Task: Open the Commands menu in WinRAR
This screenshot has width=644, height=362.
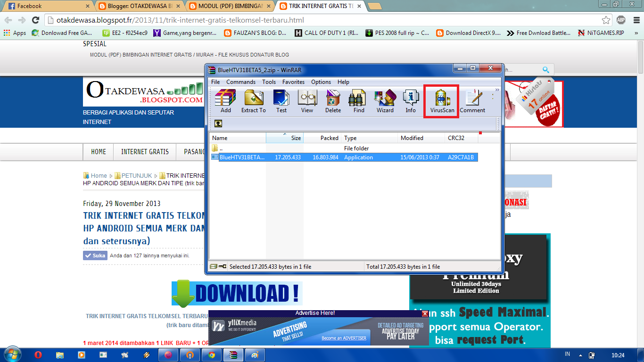Action: 241,82
